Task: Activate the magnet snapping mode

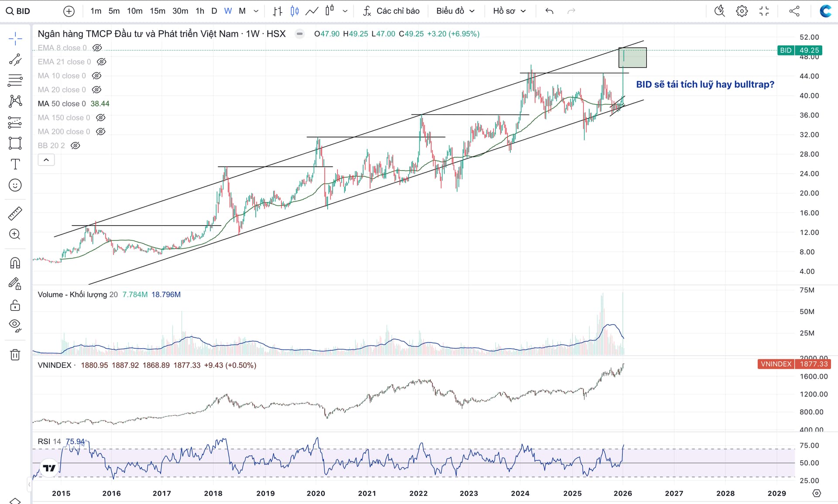Action: click(x=15, y=263)
